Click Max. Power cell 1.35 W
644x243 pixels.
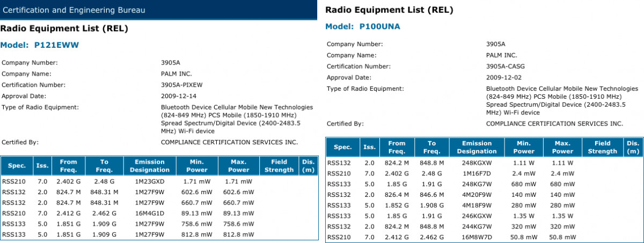pos(562,216)
